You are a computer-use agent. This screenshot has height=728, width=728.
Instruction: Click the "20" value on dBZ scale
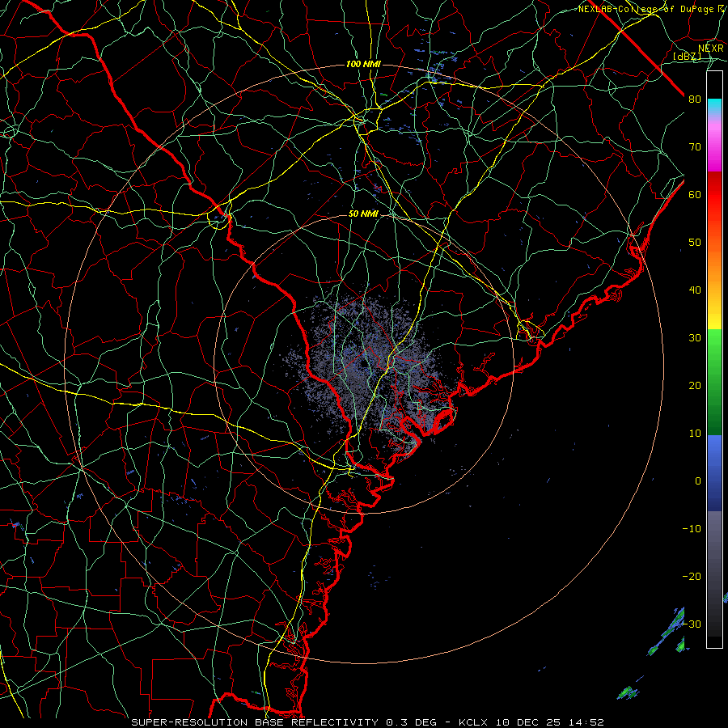click(695, 385)
